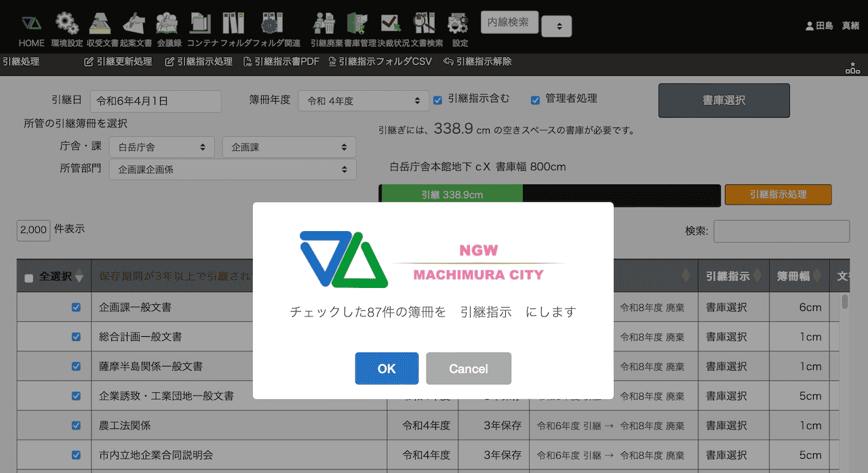Toggle the 管理者処理 checkbox
The height and width of the screenshot is (473, 868).
point(535,100)
